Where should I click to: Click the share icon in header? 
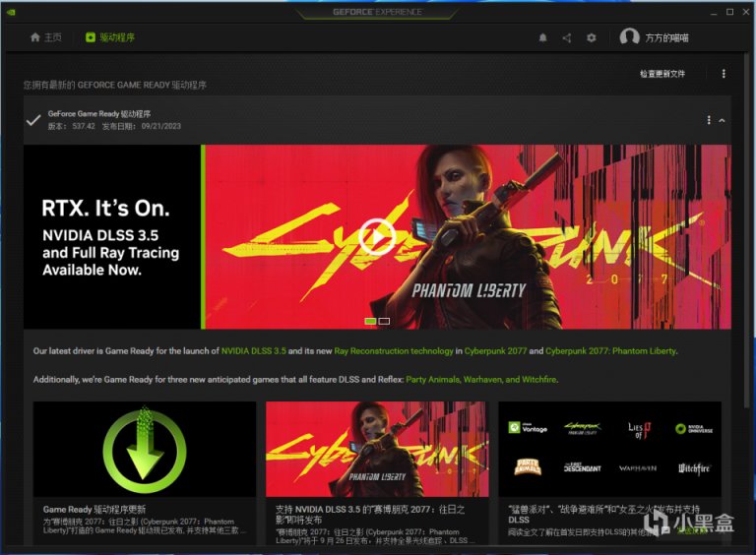(567, 37)
